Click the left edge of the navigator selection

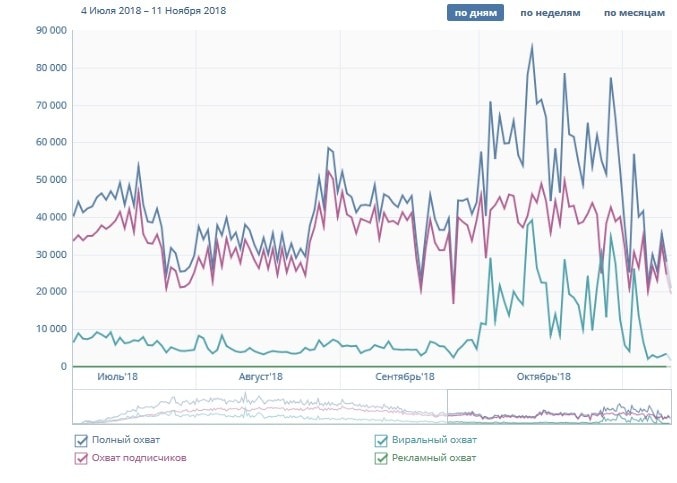(447, 406)
